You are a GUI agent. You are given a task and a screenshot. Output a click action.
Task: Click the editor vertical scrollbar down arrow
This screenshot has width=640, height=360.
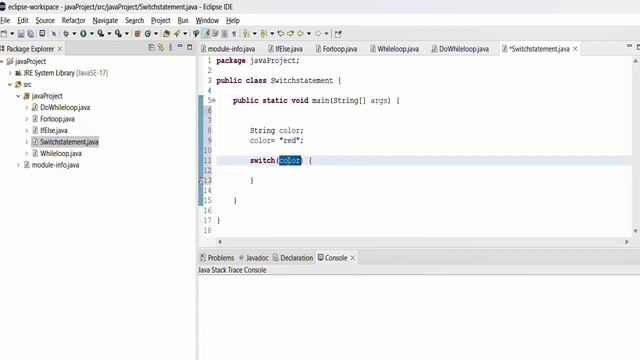636,231
